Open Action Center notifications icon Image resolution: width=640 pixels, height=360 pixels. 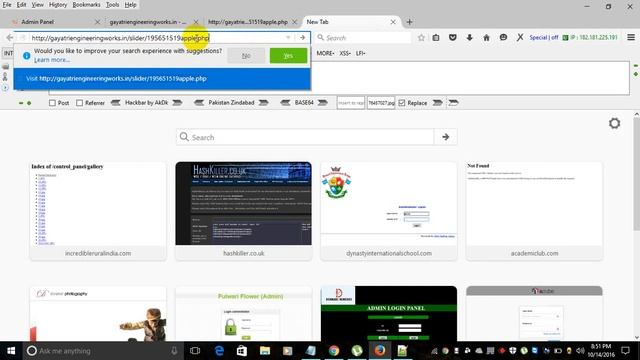point(625,351)
